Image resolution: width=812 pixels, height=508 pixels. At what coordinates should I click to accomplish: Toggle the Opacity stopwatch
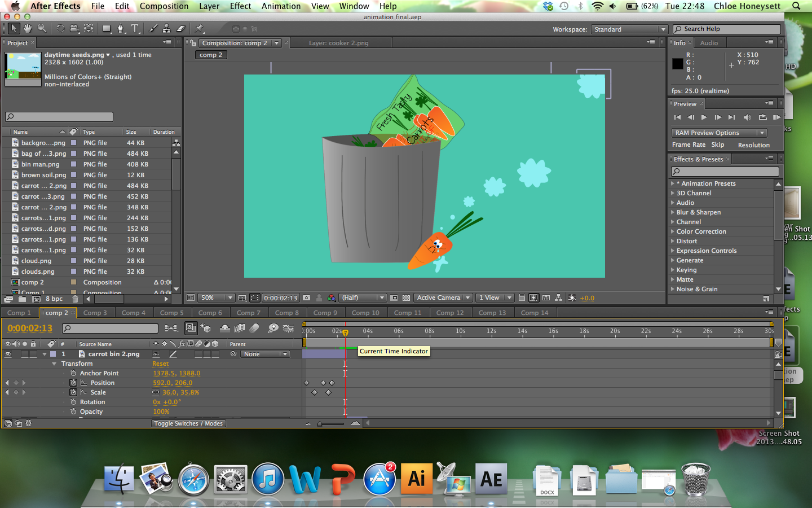point(73,411)
